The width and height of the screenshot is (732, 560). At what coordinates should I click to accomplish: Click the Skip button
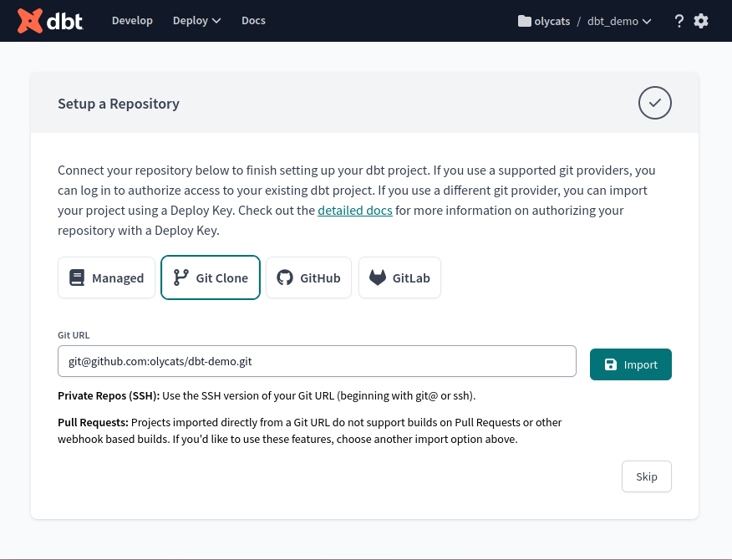point(647,476)
